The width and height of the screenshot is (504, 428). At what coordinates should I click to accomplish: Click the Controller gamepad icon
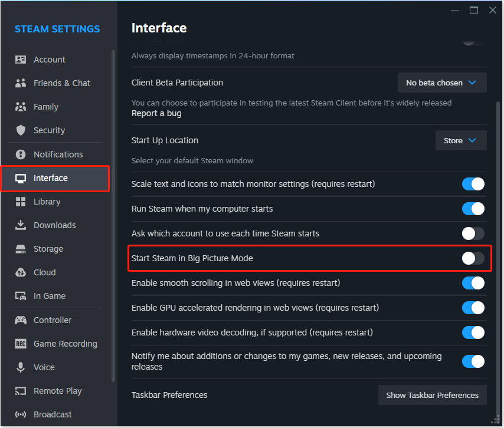(21, 320)
